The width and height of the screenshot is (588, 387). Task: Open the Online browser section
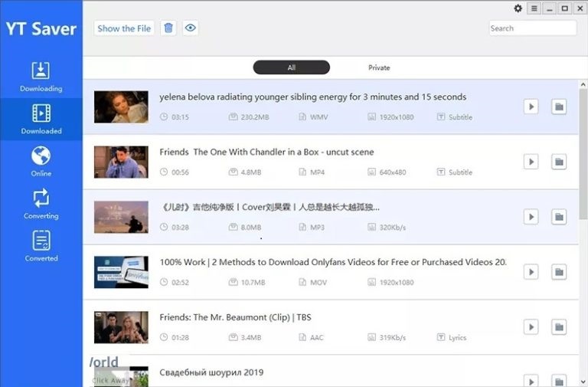pyautogui.click(x=41, y=162)
